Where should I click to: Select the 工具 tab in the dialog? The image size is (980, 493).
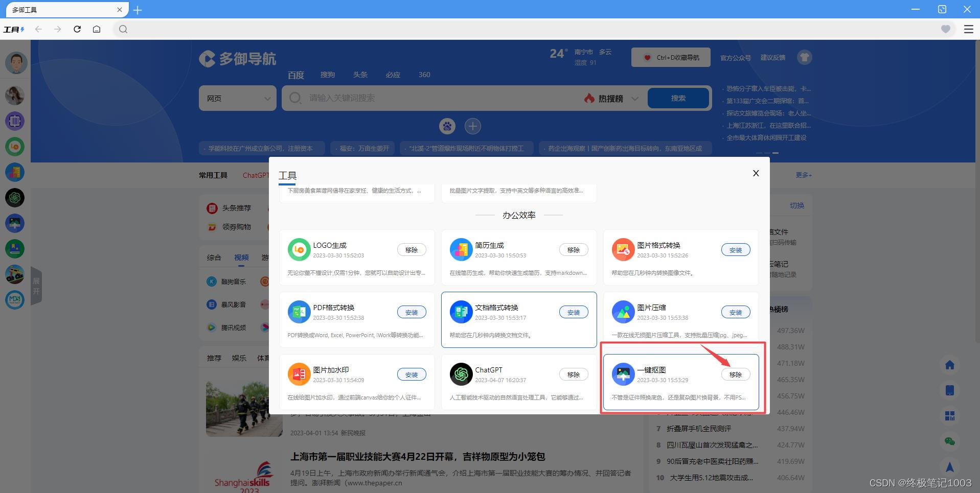(287, 176)
